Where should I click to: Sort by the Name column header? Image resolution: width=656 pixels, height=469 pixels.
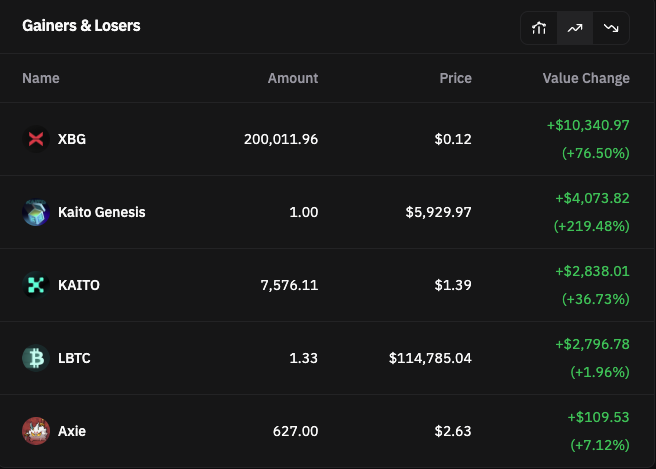[41, 78]
